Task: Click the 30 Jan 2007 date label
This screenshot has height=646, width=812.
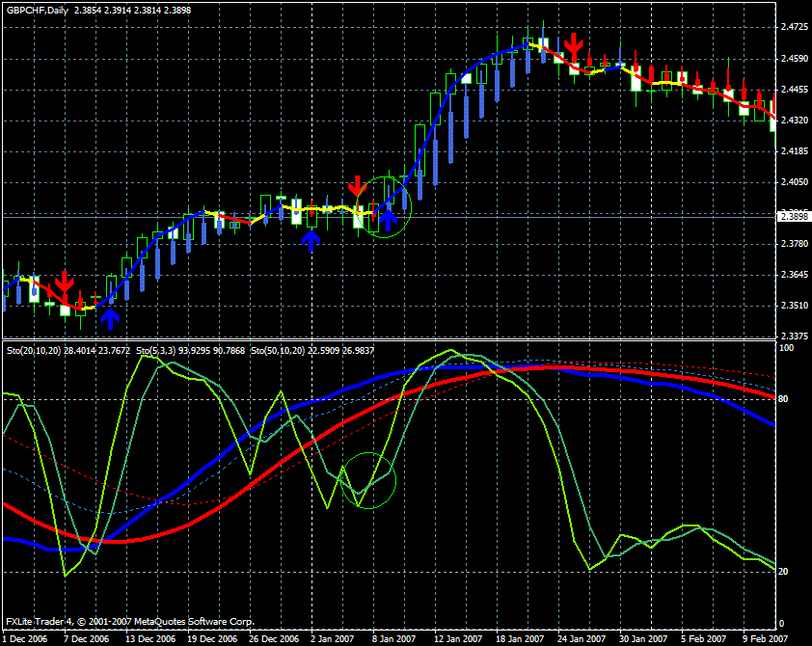Action: [643, 638]
